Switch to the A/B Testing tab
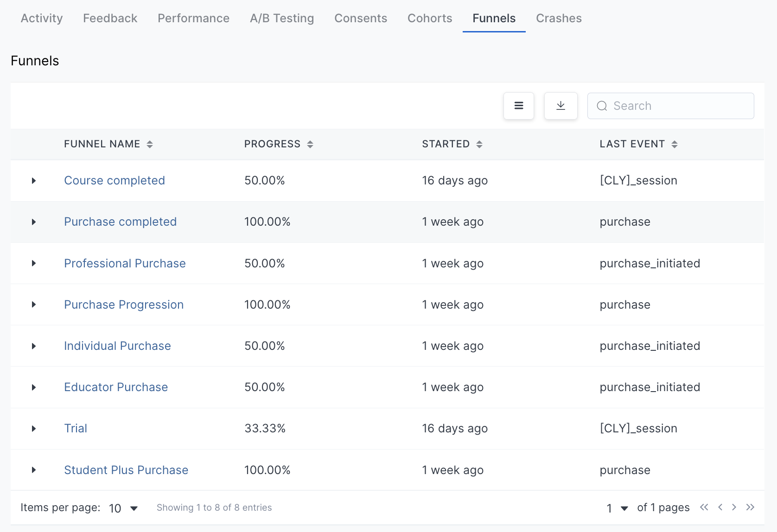The width and height of the screenshot is (777, 532). point(282,18)
